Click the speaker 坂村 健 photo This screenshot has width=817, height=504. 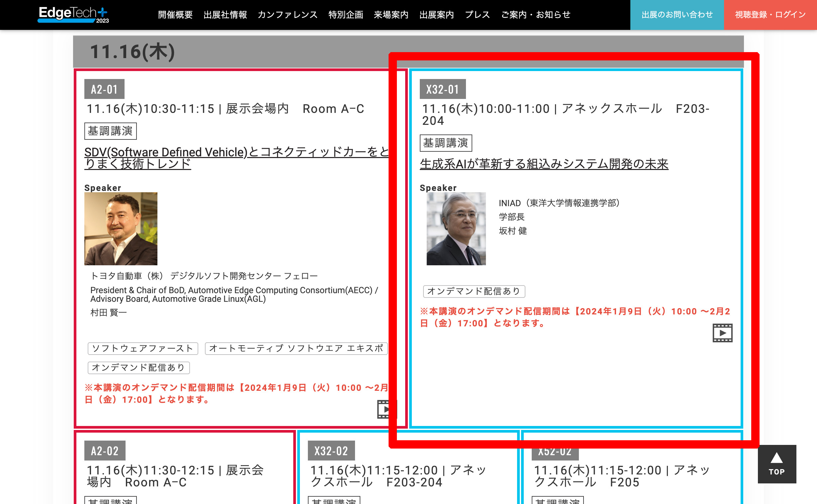pyautogui.click(x=456, y=229)
